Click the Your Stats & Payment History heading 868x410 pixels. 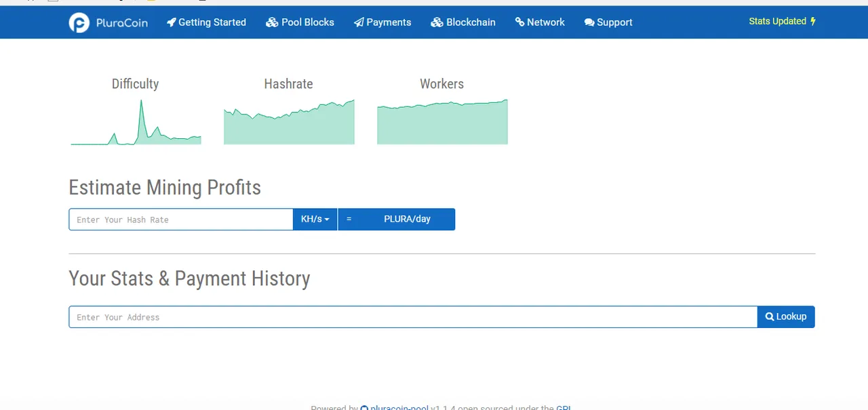tap(189, 279)
